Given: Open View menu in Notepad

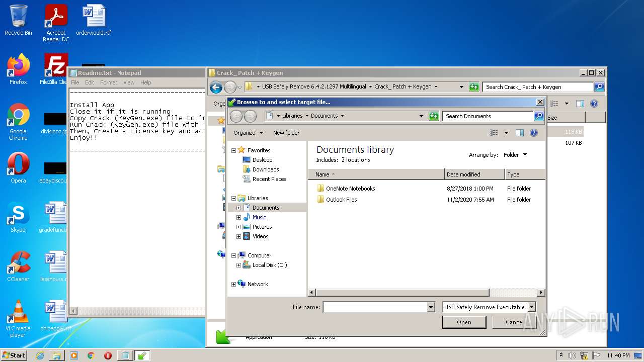Looking at the screenshot, I should (x=129, y=82).
